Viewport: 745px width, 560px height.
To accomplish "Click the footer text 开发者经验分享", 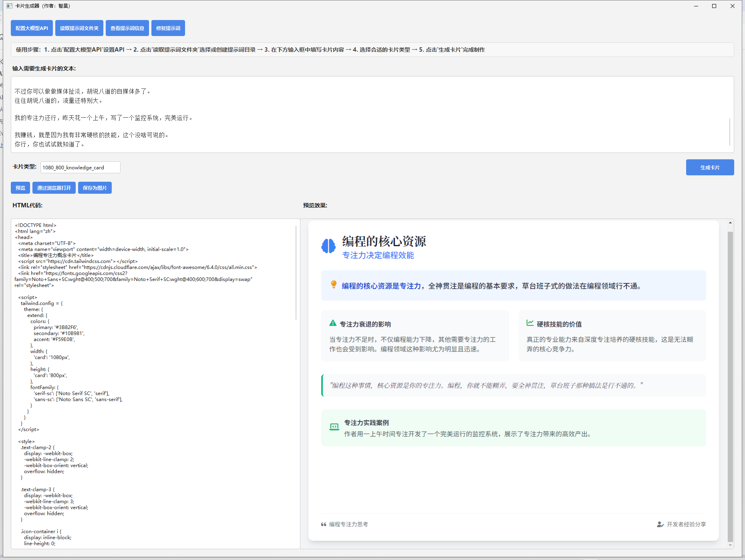I will [x=686, y=524].
